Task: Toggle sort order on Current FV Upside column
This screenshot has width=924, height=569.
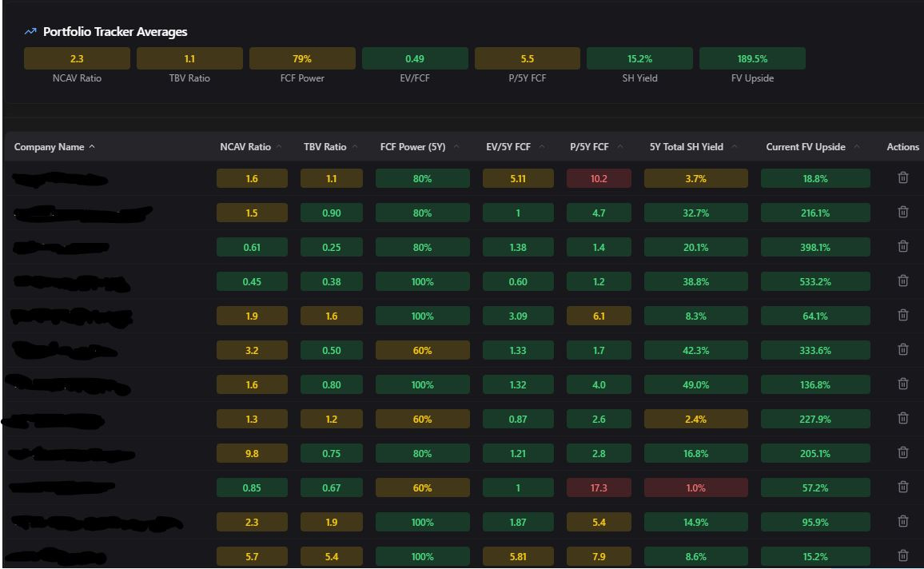Action: pos(858,146)
